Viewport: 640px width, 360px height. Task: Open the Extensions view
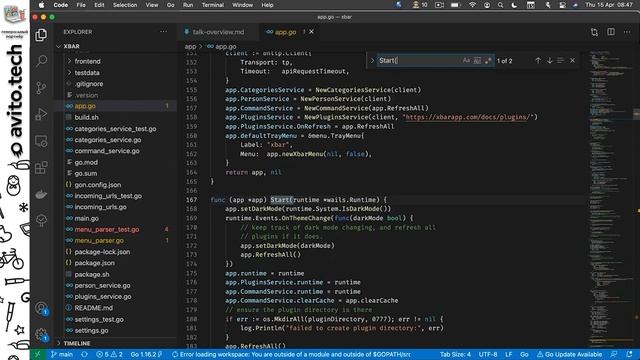[41, 167]
